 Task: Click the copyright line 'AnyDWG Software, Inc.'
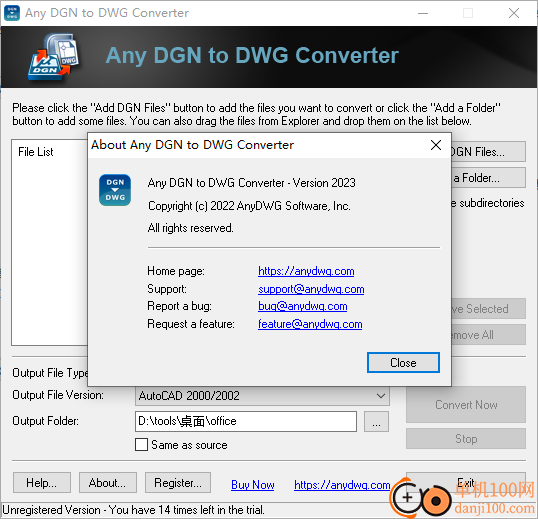point(249,206)
